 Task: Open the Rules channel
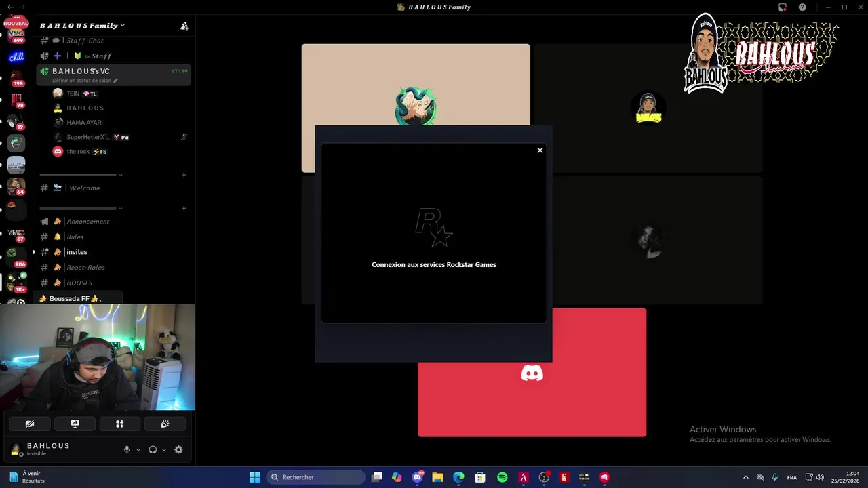click(x=113, y=237)
